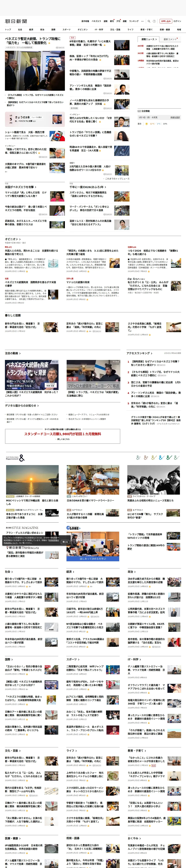Open the help question-mark icon in header
This screenshot has height=868, width=186.
(154, 21)
